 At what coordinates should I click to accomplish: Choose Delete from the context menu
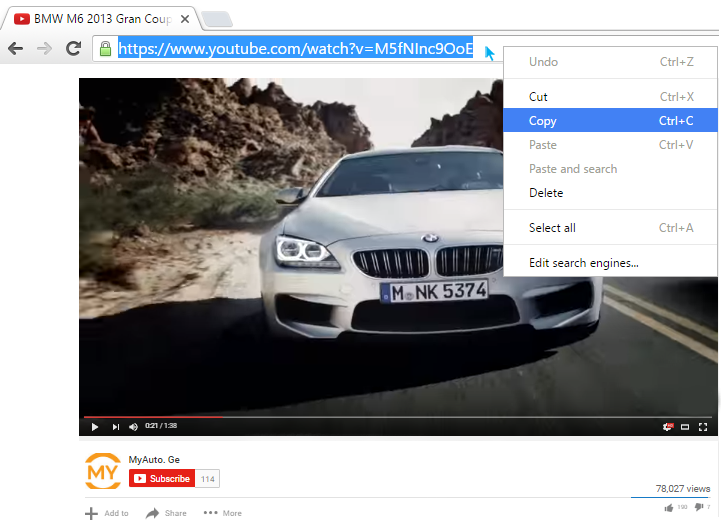click(610, 193)
